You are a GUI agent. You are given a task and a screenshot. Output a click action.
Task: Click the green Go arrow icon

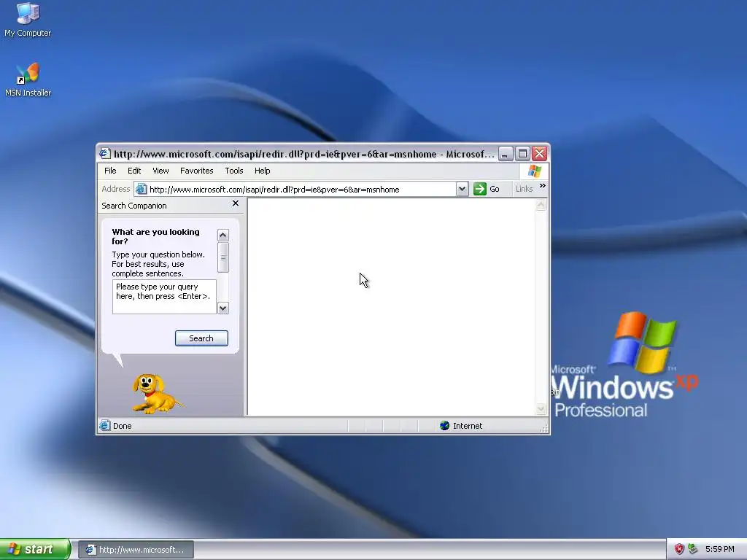pyautogui.click(x=480, y=189)
